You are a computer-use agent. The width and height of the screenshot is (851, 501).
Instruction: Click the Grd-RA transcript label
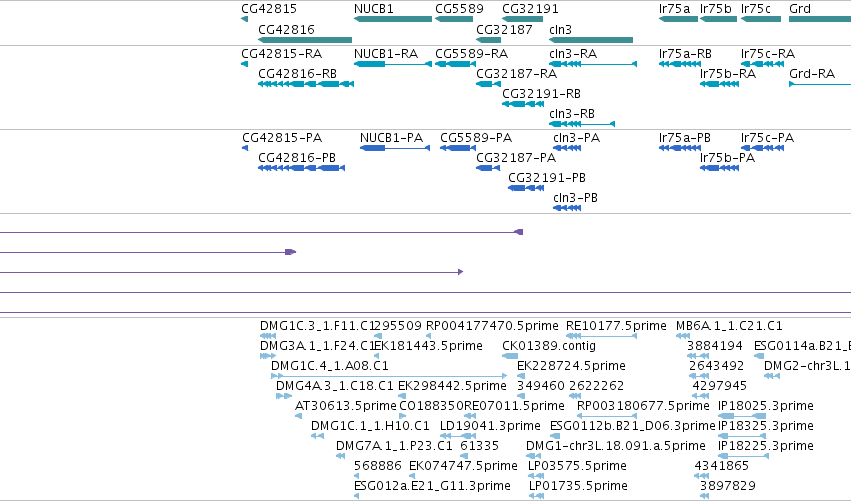(x=812, y=74)
